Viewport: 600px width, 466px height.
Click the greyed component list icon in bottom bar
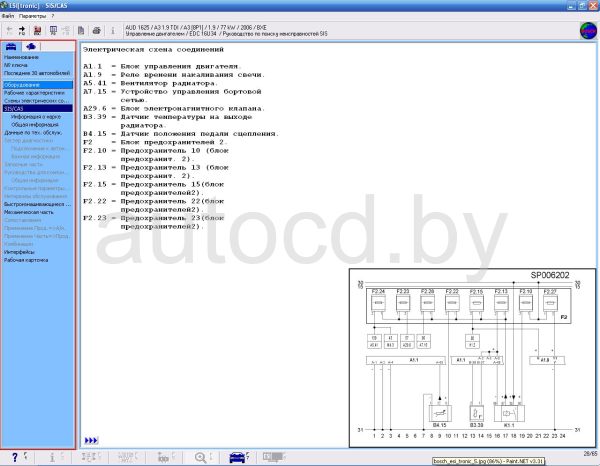pos(89,457)
